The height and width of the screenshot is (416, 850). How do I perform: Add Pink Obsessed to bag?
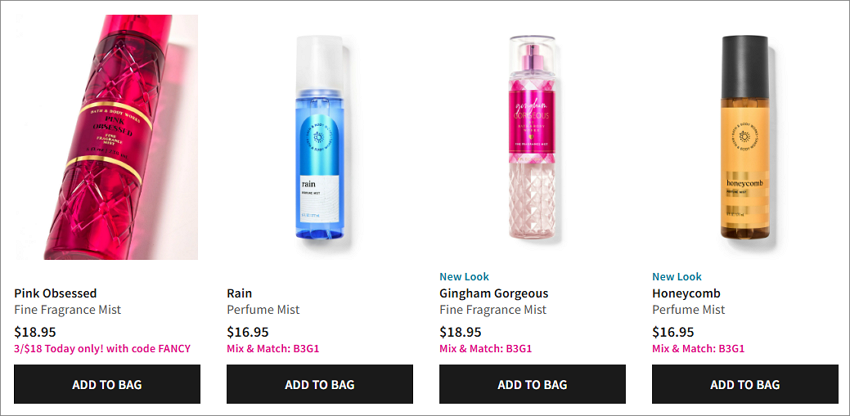pos(107,384)
